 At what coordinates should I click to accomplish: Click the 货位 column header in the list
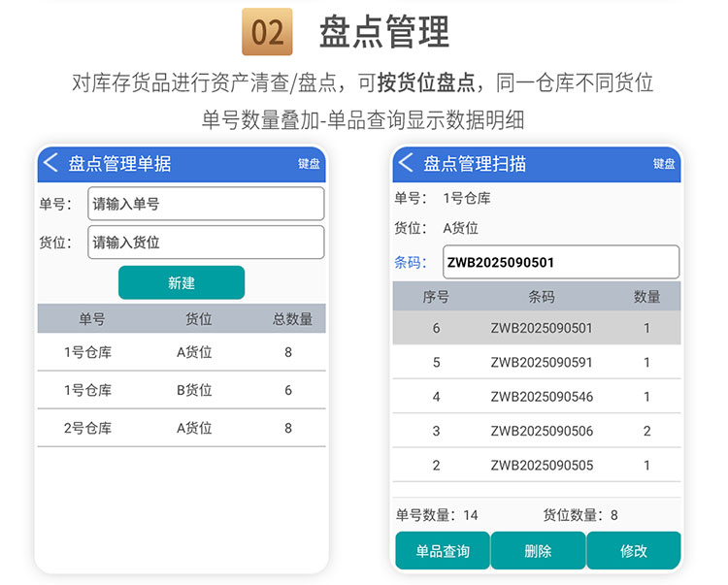[199, 319]
